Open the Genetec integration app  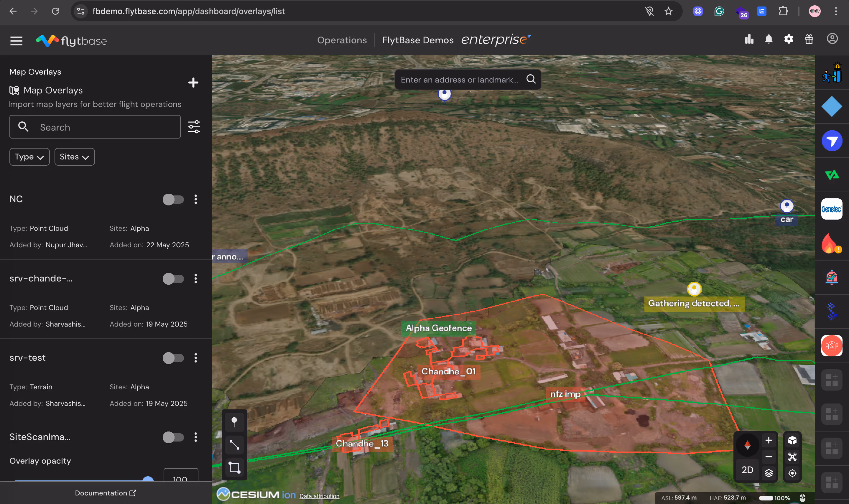click(x=831, y=209)
